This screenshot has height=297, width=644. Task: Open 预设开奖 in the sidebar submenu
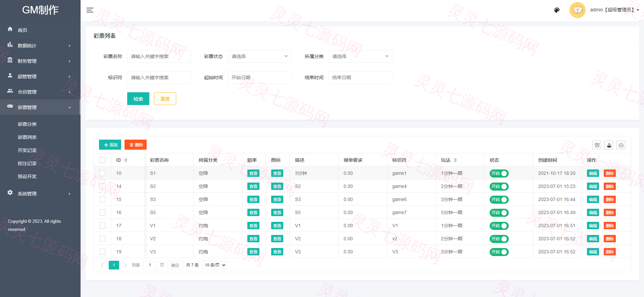pyautogui.click(x=27, y=177)
